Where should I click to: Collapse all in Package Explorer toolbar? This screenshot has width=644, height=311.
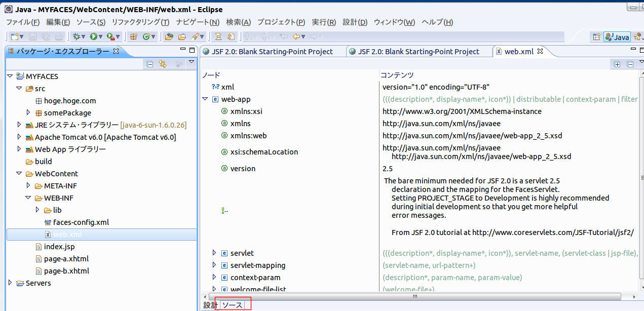150,64
